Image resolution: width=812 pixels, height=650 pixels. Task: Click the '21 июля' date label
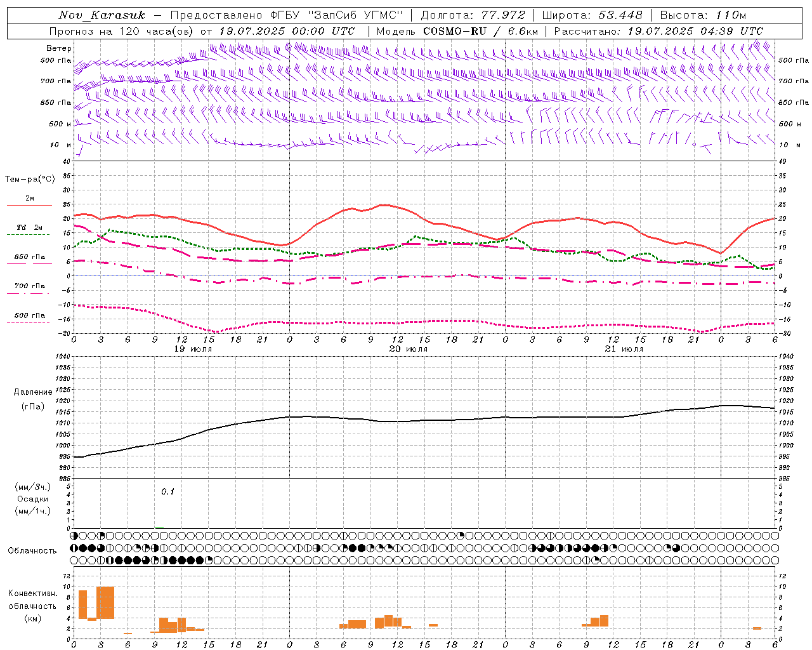pos(624,349)
